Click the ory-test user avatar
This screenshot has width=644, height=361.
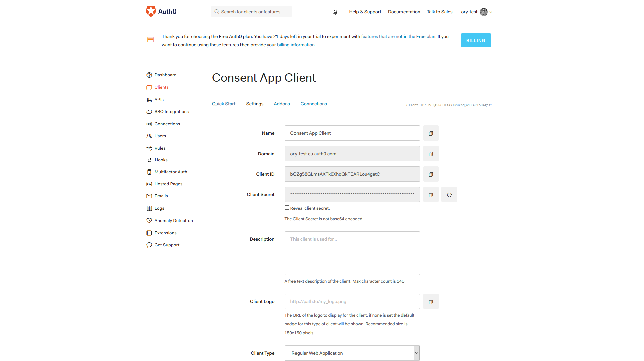coord(483,12)
